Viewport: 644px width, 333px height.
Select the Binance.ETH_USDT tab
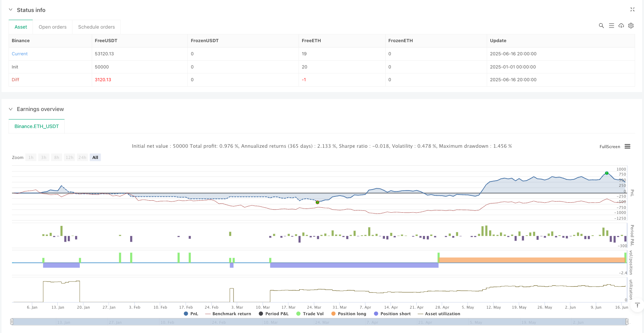coord(37,126)
